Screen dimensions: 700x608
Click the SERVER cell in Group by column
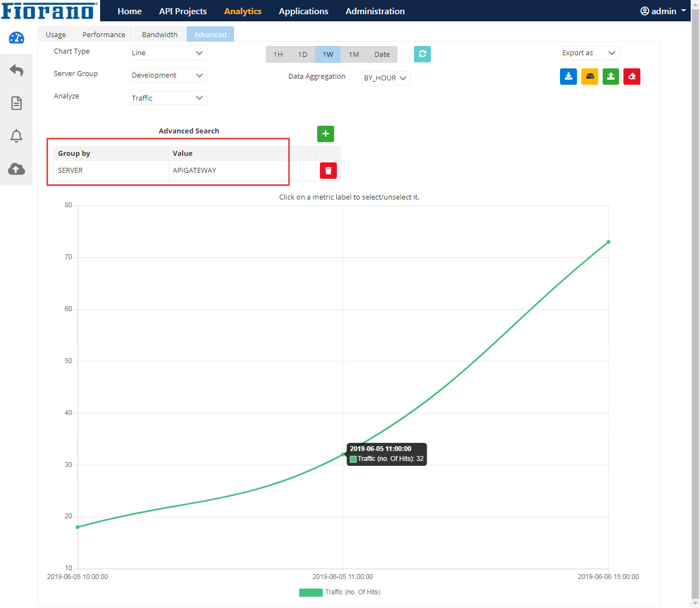pyautogui.click(x=112, y=171)
